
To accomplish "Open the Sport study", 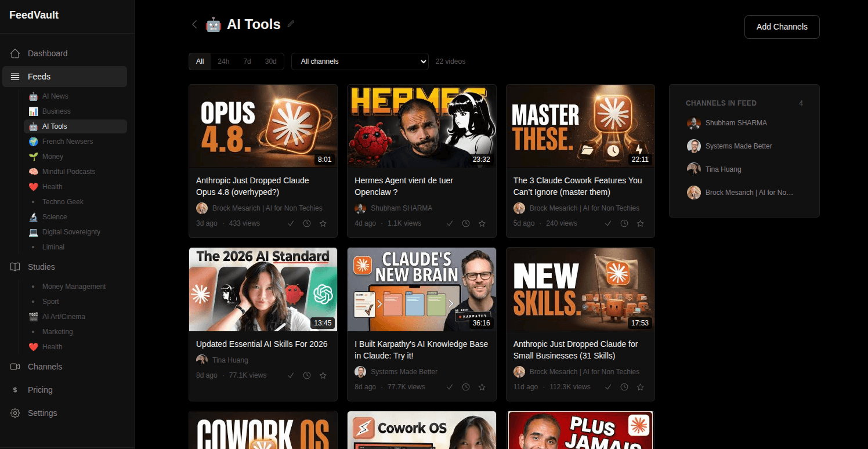I will click(75, 302).
